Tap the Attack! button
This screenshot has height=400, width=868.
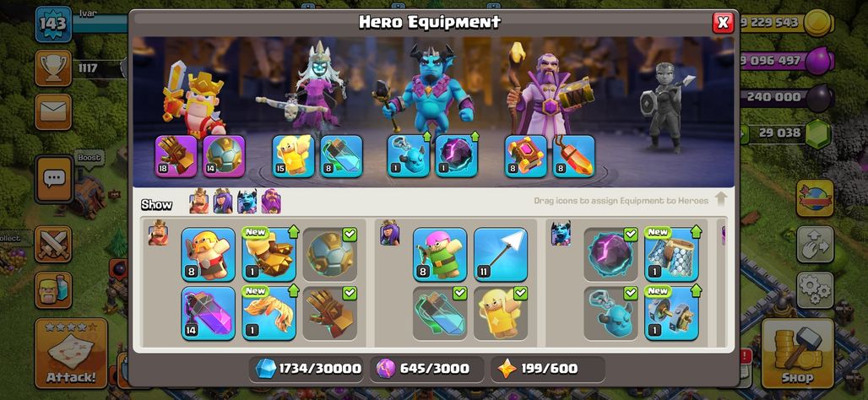tap(71, 354)
